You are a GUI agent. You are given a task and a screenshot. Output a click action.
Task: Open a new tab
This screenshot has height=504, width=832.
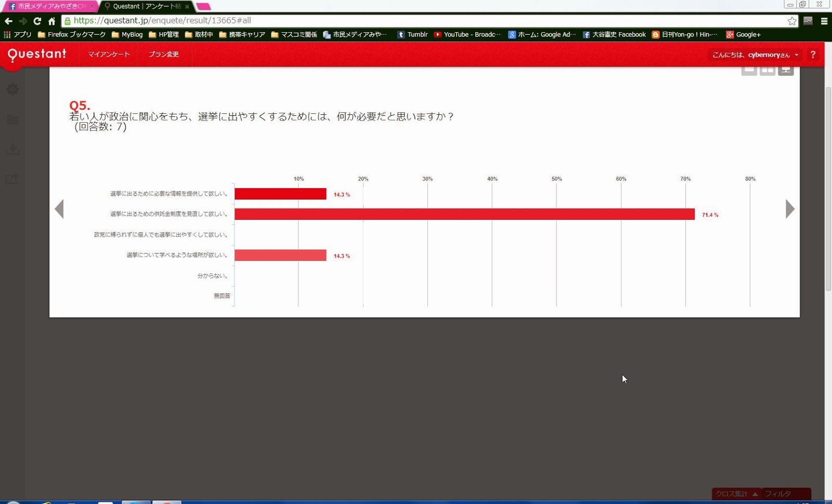(204, 7)
